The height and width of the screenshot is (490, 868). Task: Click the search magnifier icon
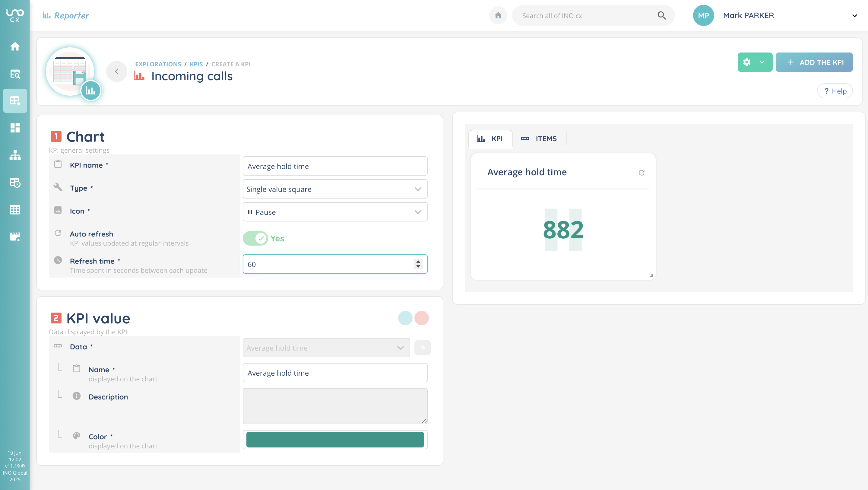(661, 15)
